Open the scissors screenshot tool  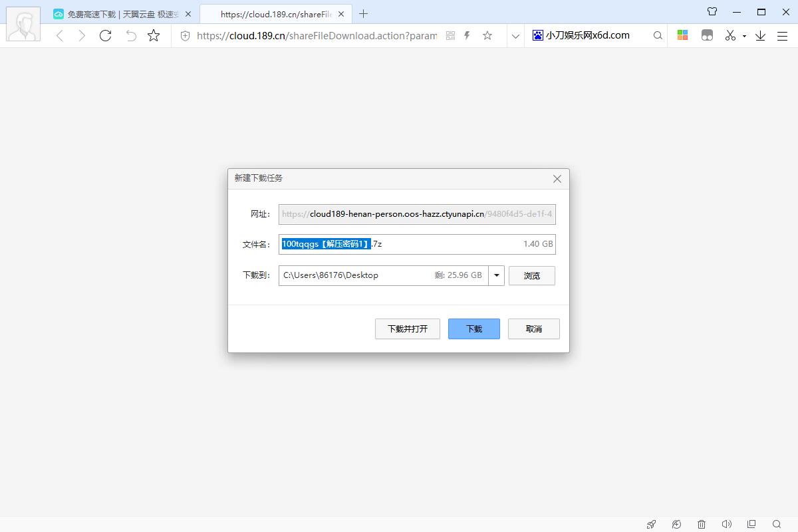[x=730, y=36]
